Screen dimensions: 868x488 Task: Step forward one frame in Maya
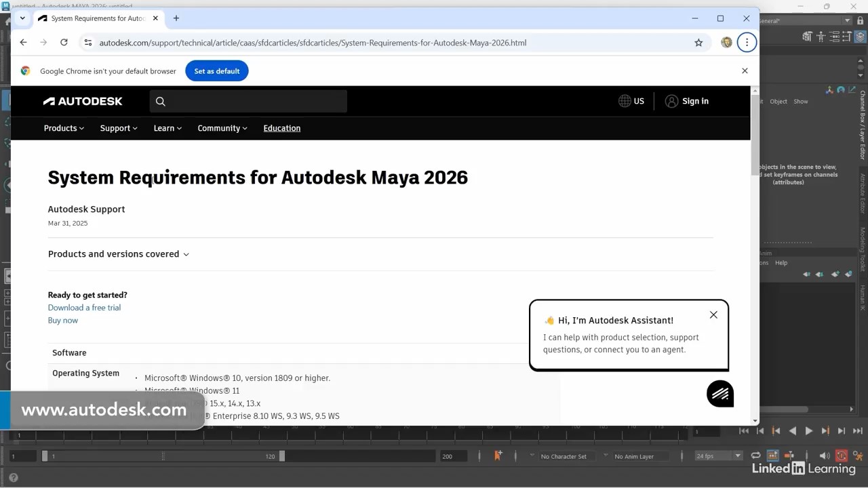pyautogui.click(x=842, y=431)
